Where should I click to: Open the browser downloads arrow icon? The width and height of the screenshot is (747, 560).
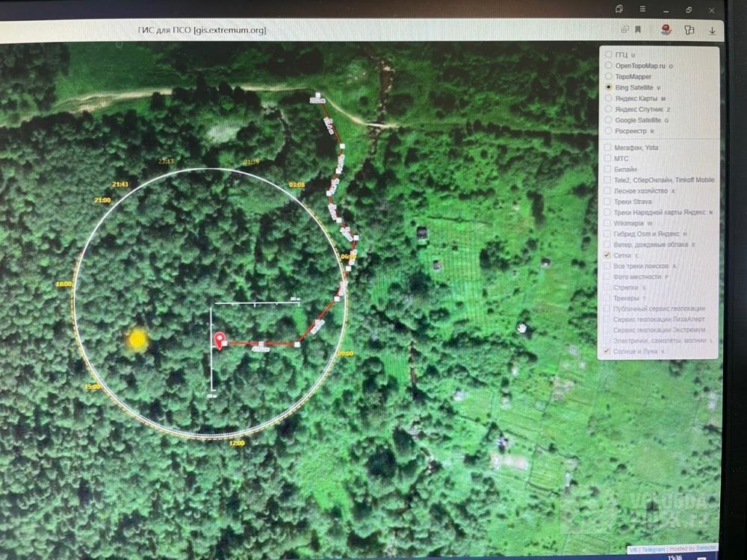712,31
